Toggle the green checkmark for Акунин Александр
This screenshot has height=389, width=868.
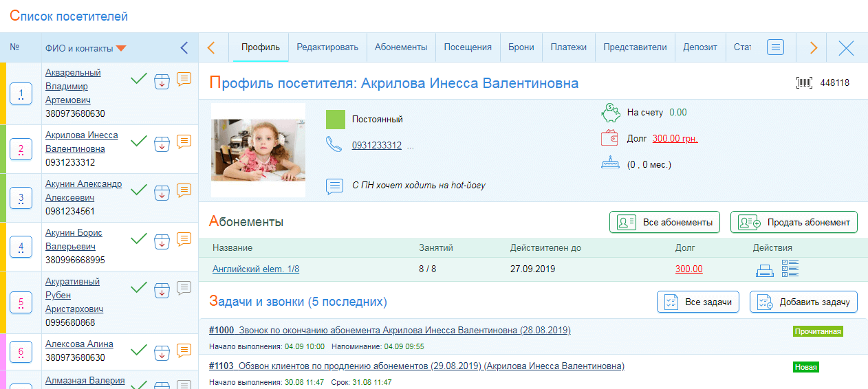pyautogui.click(x=139, y=190)
